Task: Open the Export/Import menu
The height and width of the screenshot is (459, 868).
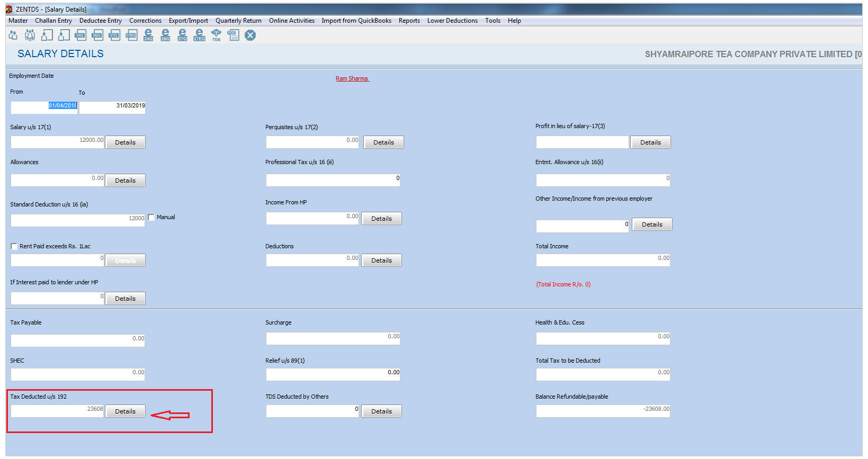Action: (189, 21)
